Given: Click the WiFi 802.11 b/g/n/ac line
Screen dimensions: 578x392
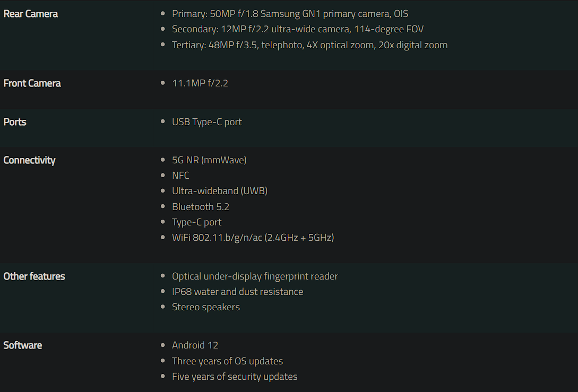Looking at the screenshot, I should tap(253, 238).
